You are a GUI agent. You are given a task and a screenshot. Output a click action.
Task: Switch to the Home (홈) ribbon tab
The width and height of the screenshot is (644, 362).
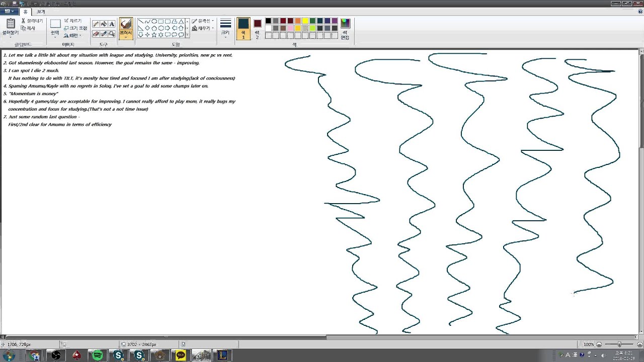(26, 11)
